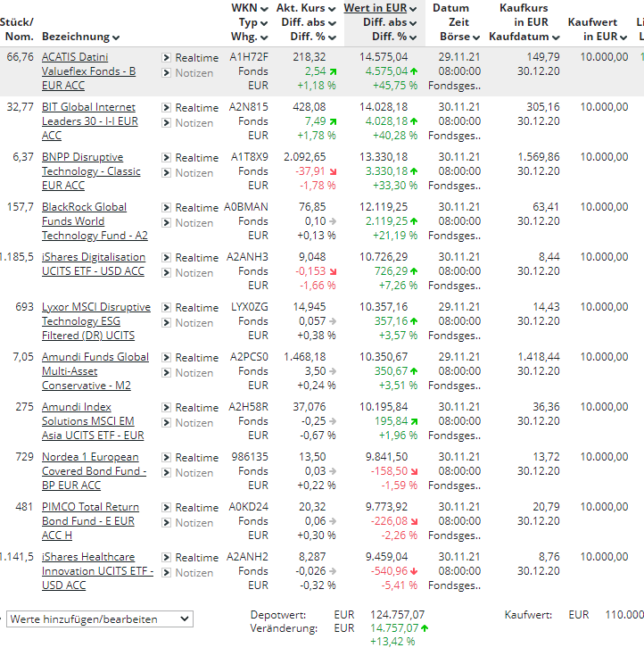Open Realtime arrow icon for BlackRock Global Funds
The height and width of the screenshot is (656, 644).
point(166,207)
